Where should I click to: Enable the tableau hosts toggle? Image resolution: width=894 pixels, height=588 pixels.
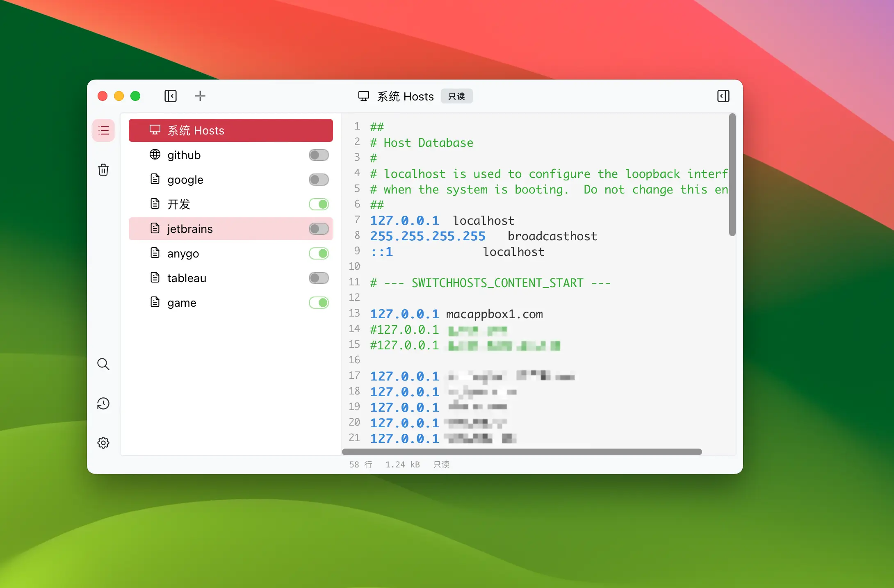[x=319, y=278]
